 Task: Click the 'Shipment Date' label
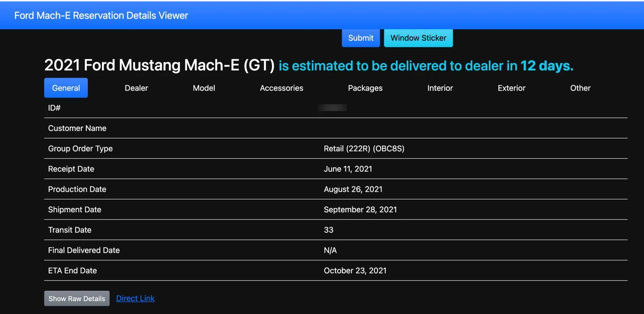(x=75, y=210)
